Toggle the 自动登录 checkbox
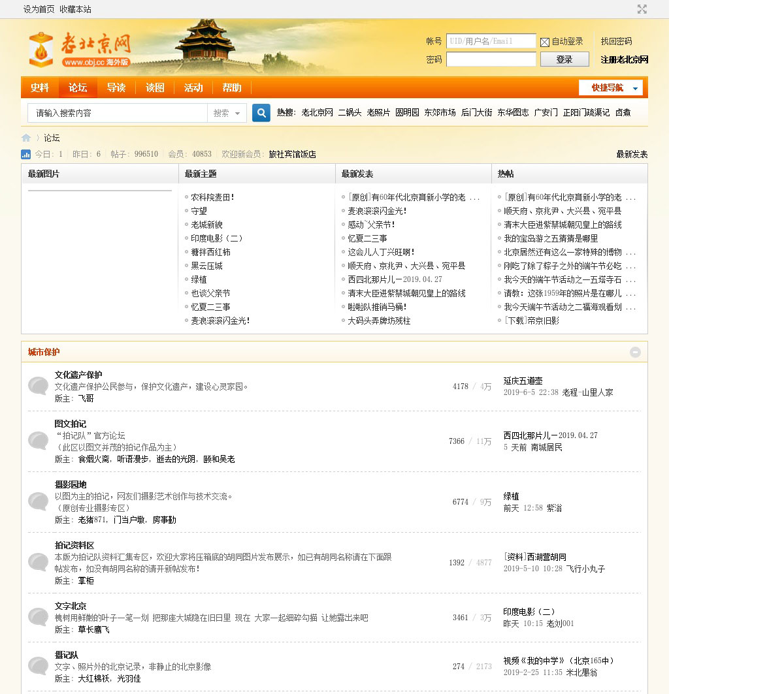The image size is (784, 694). coord(545,42)
